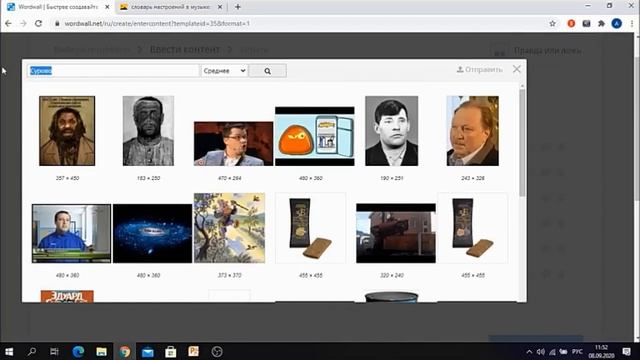Open the volume control in tray
This screenshot has height=360, width=640.
click(541, 351)
